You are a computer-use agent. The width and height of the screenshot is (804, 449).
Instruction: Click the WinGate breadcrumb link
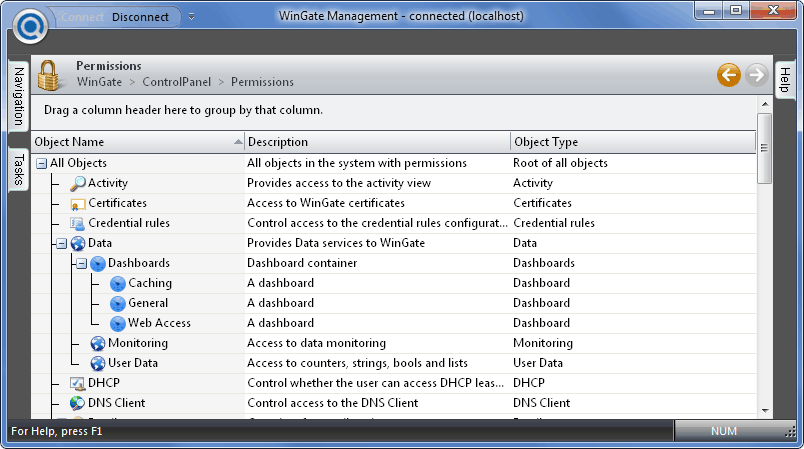click(x=99, y=82)
